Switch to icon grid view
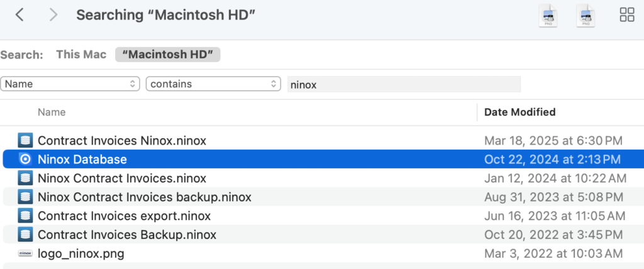Viewport: 644px width, 269px height. [626, 15]
